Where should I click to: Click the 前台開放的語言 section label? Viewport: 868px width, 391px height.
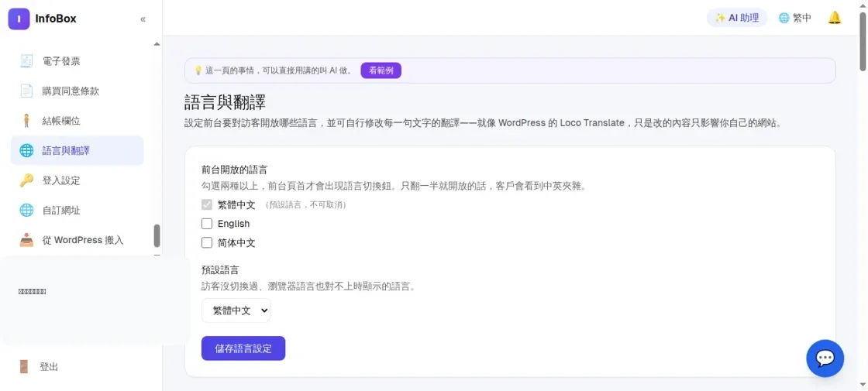click(235, 170)
